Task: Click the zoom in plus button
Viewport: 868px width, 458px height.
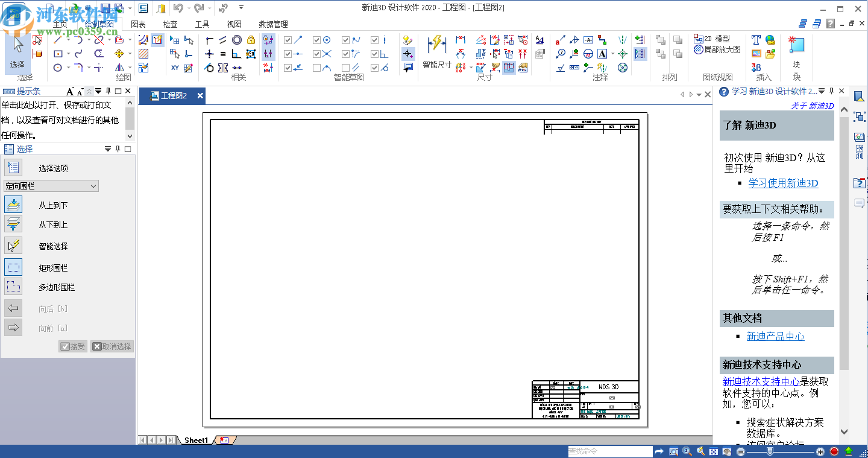Action: [x=820, y=451]
